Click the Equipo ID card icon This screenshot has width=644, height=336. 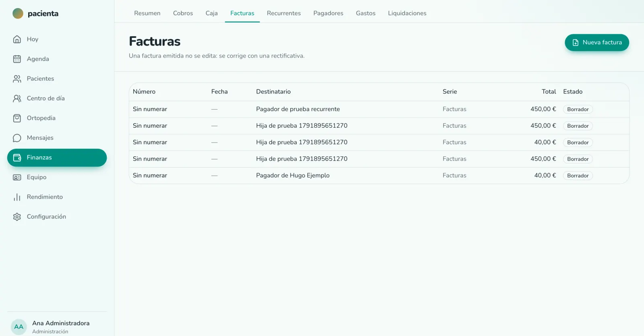[x=17, y=177]
